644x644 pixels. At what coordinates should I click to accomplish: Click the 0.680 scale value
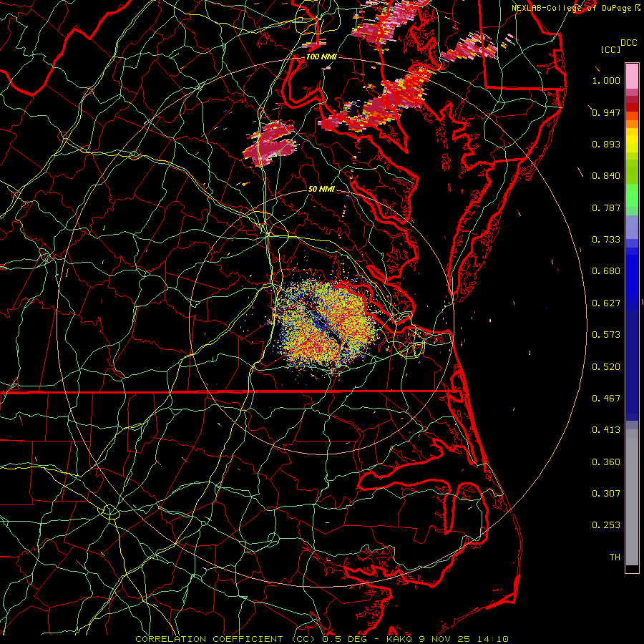point(606,271)
